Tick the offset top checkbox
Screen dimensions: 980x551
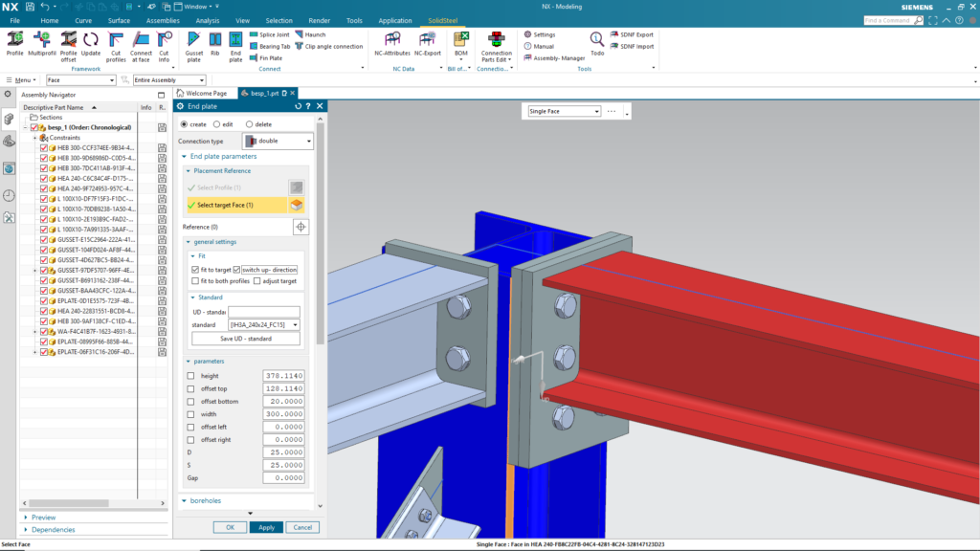pyautogui.click(x=190, y=388)
